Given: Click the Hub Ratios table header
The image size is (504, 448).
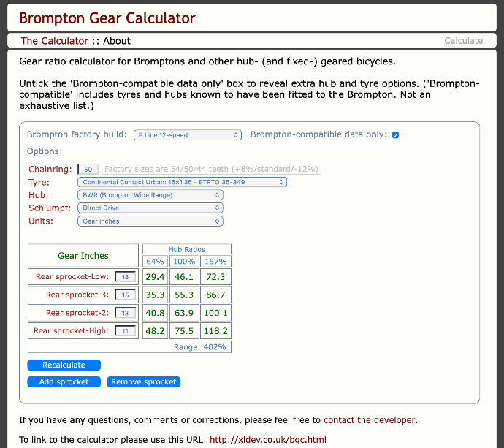Looking at the screenshot, I should [x=187, y=249].
